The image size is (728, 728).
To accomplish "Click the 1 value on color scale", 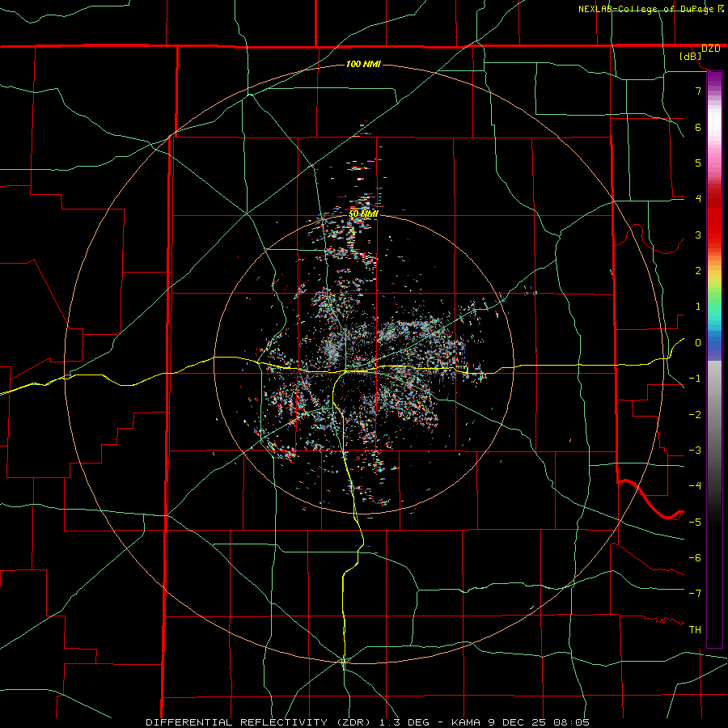I will (x=698, y=307).
